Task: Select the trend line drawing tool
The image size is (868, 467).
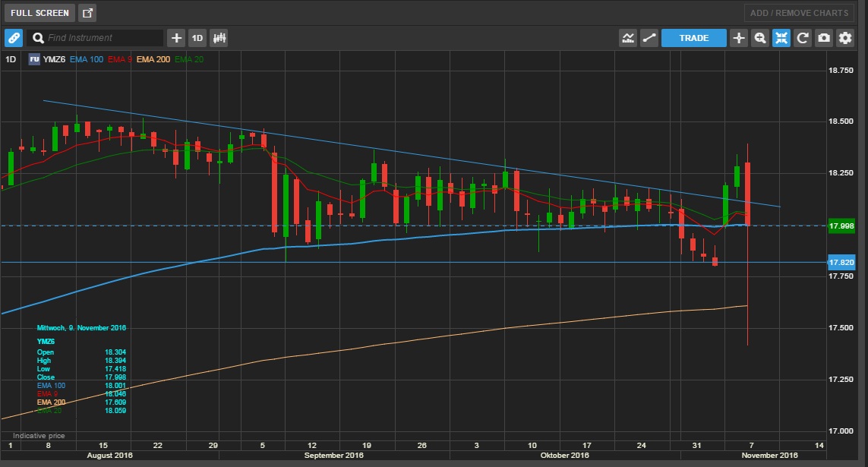Action: pyautogui.click(x=649, y=37)
